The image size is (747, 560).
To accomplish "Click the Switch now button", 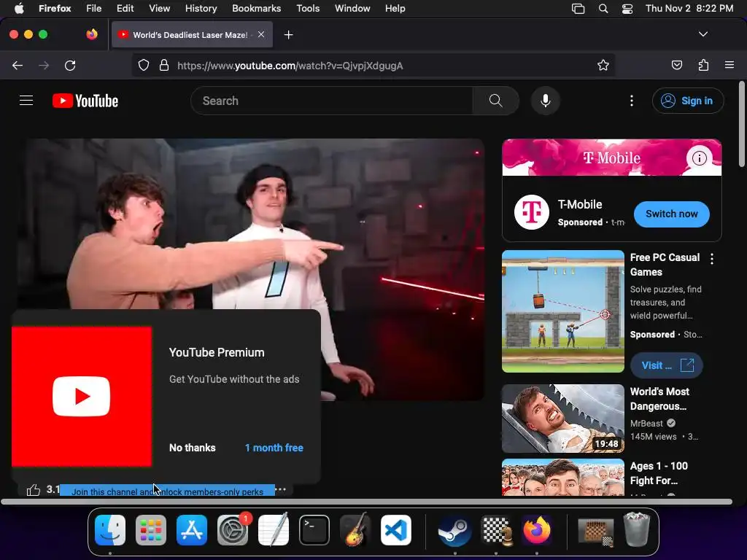I will click(x=671, y=214).
